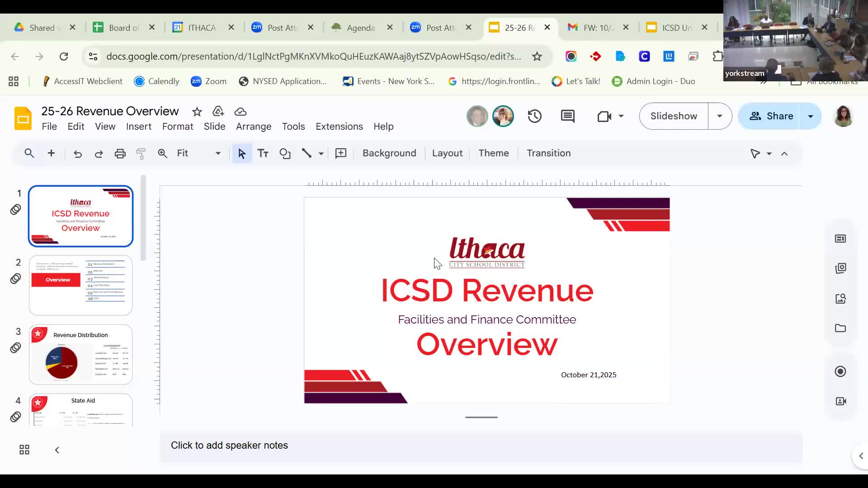Click the Paint format icon
This screenshot has width=868, height=488.
pyautogui.click(x=141, y=154)
